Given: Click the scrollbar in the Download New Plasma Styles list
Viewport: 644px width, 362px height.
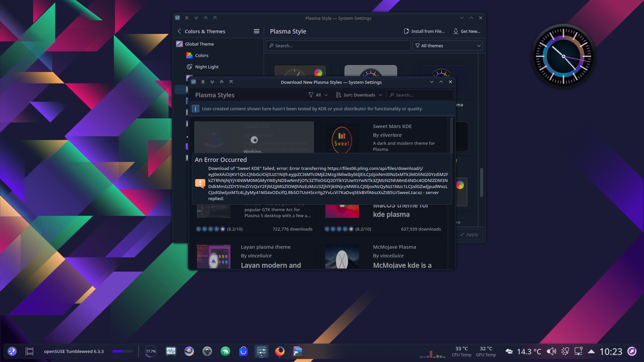Looking at the screenshot, I should coord(451,136).
